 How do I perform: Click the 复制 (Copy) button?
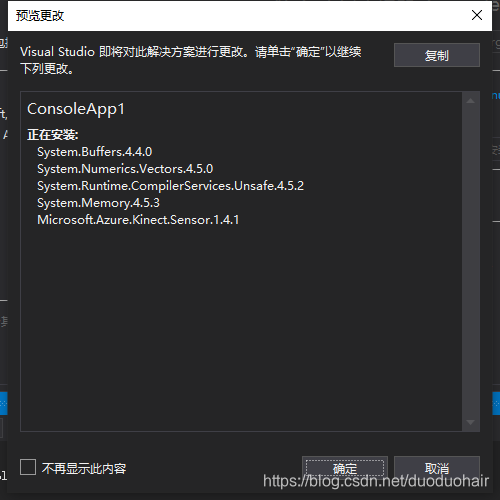click(x=437, y=55)
